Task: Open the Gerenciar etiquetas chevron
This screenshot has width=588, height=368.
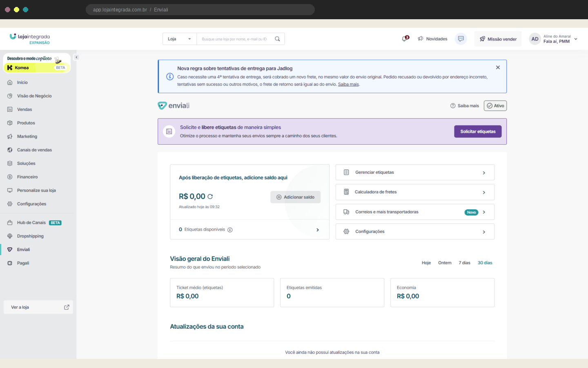Action: 484,173
